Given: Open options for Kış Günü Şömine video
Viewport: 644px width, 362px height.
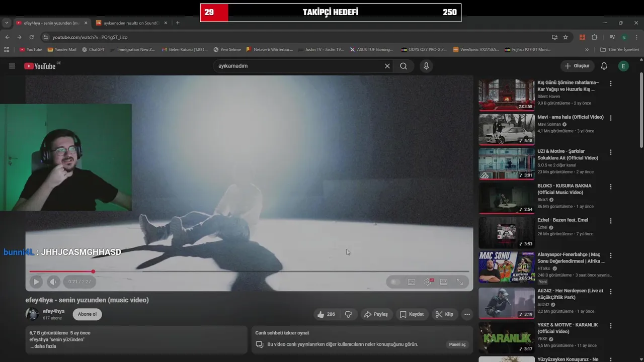Looking at the screenshot, I should [x=611, y=83].
